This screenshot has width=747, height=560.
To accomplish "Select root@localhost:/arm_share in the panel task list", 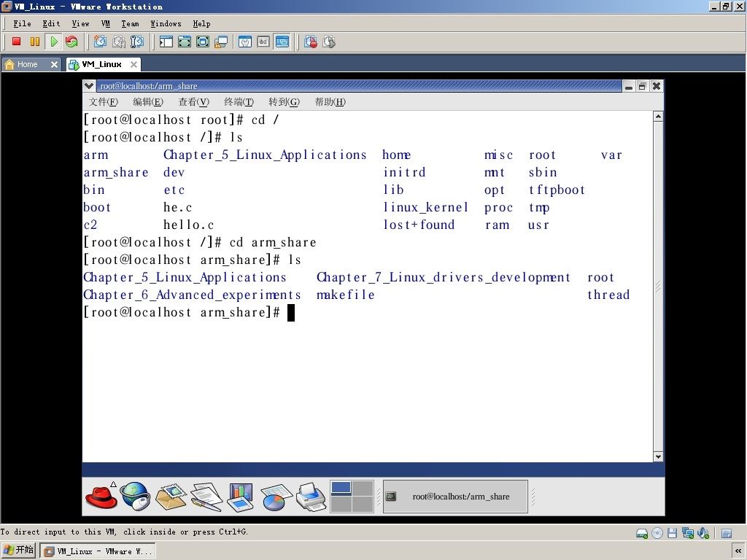I will [x=455, y=496].
